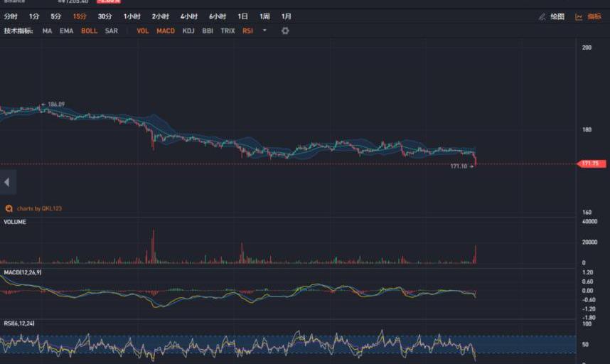The image size is (610, 364).
Task: Disable the RSI indicator
Action: 248,31
